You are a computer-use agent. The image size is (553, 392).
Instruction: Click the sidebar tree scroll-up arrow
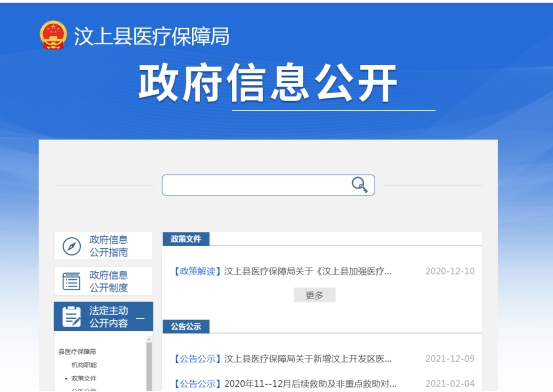[149, 339]
